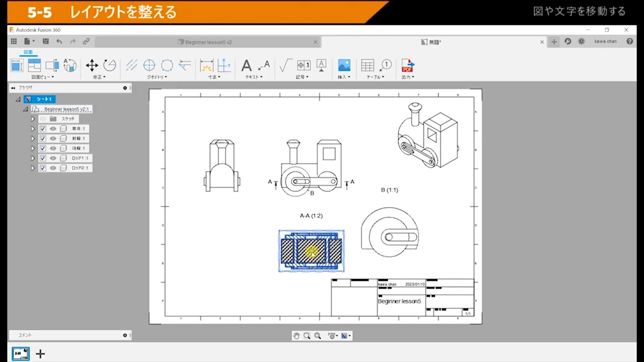Uncheck the 車体:1 checkbox
Viewport: 644px width, 362px height.
43,129
